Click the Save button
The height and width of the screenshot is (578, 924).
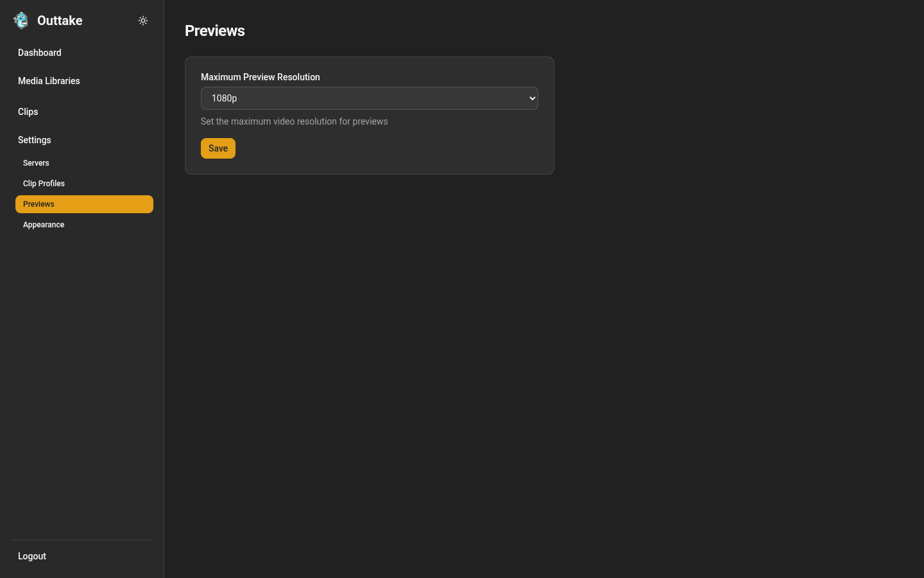tap(218, 148)
